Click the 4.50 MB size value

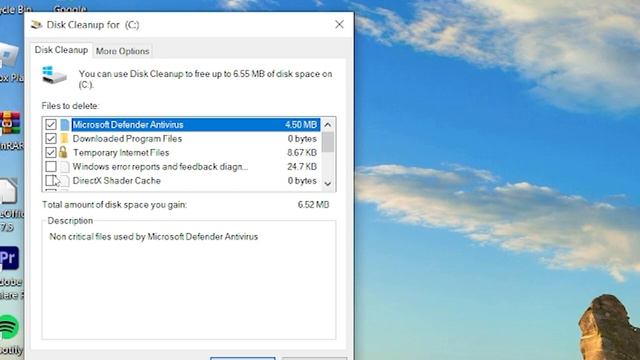click(301, 124)
